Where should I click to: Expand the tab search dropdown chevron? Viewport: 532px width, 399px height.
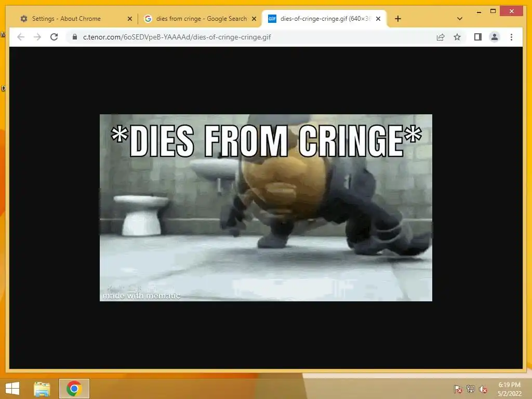tap(460, 19)
